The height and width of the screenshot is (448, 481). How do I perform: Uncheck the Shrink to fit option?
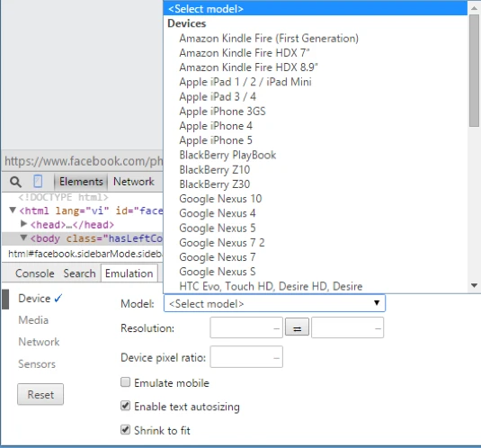(125, 430)
